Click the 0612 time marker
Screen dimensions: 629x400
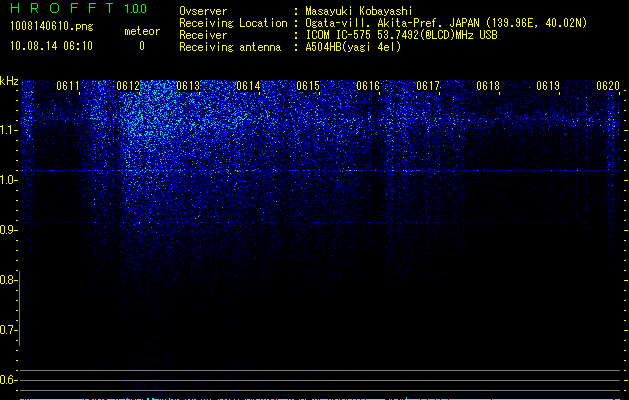coord(128,86)
